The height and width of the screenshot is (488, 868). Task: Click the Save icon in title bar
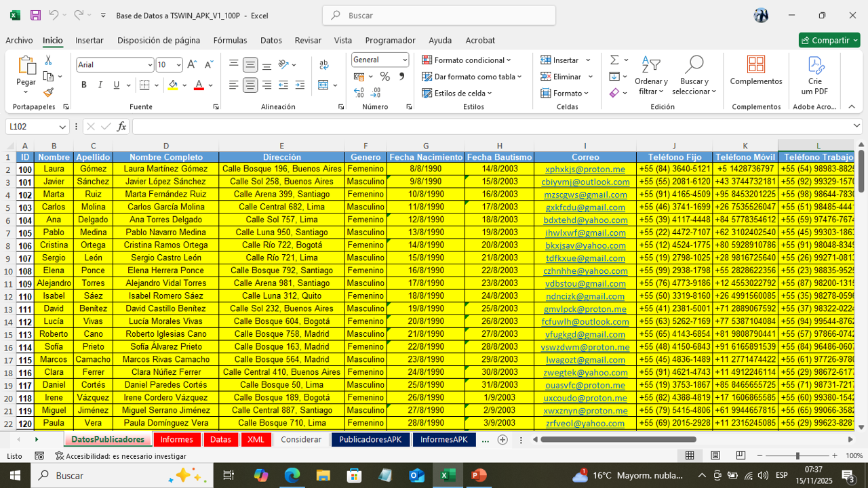(35, 15)
